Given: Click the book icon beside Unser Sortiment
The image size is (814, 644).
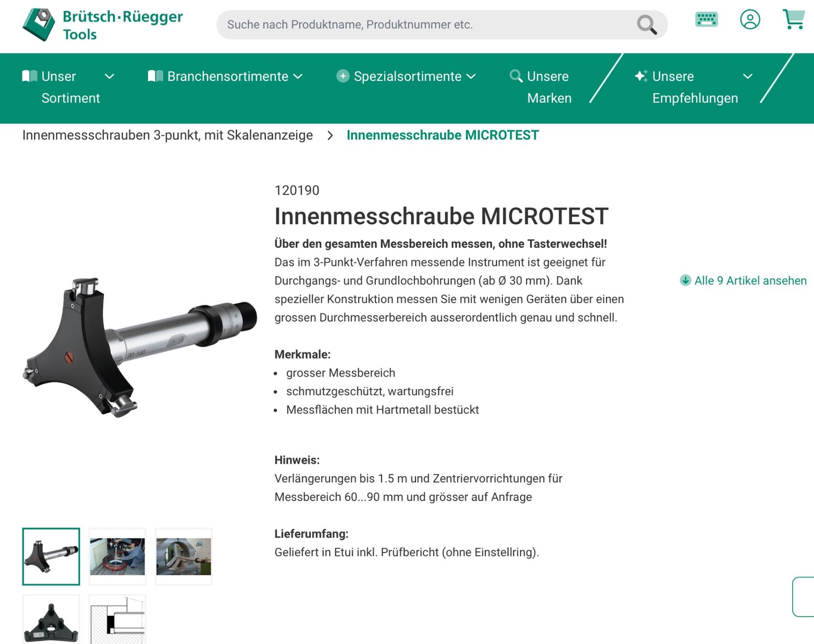Looking at the screenshot, I should pos(30,76).
